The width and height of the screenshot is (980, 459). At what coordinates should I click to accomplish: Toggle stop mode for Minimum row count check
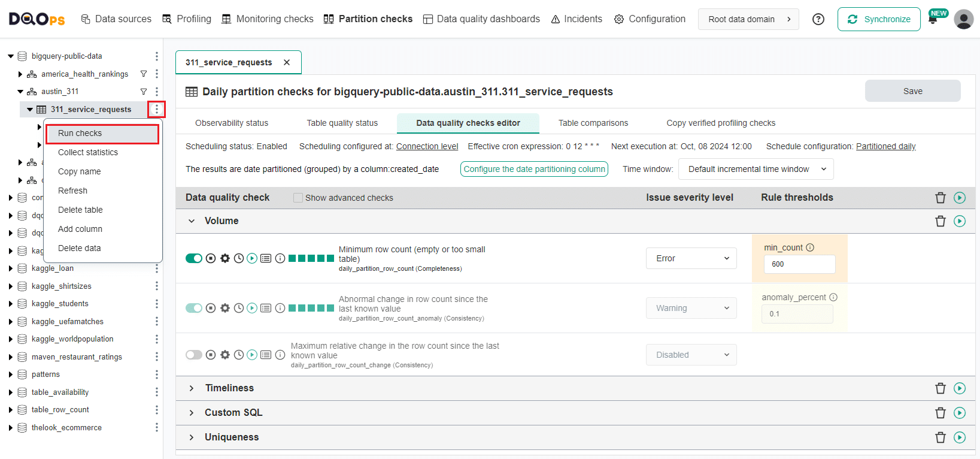coord(211,258)
